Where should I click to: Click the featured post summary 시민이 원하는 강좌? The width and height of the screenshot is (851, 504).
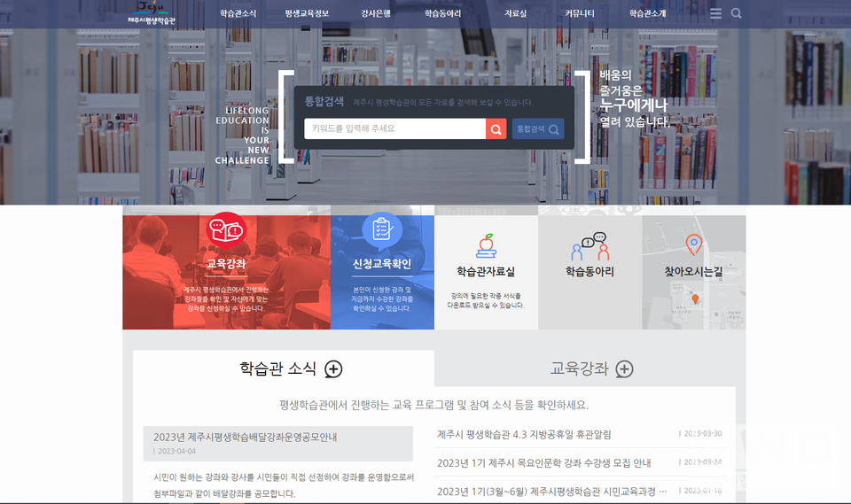pos(284,485)
